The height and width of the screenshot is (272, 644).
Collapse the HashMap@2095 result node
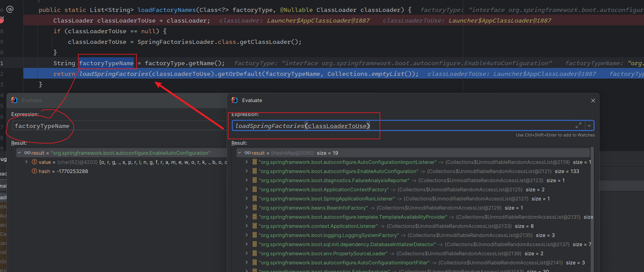(240, 153)
